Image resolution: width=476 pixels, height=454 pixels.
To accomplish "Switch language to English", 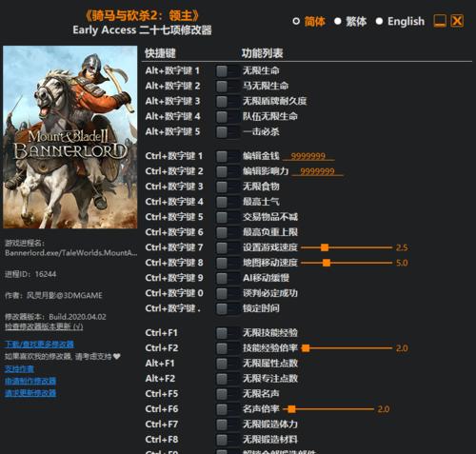I will point(400,21).
